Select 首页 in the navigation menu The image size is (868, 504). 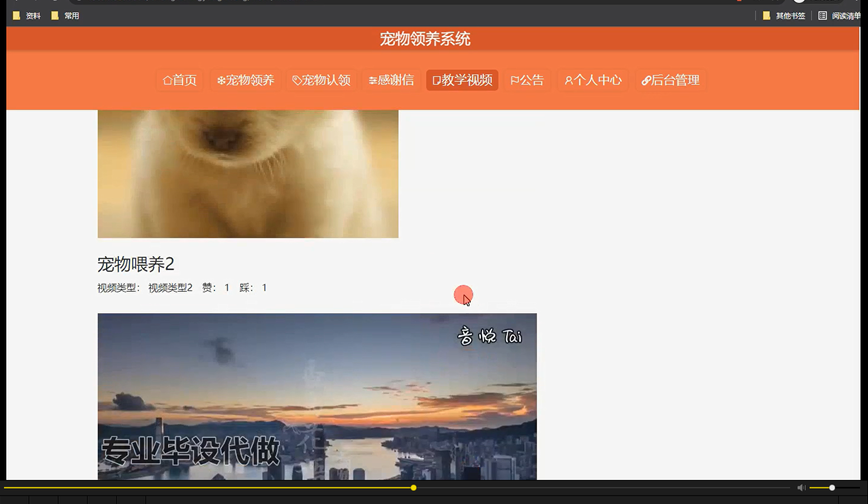[179, 80]
